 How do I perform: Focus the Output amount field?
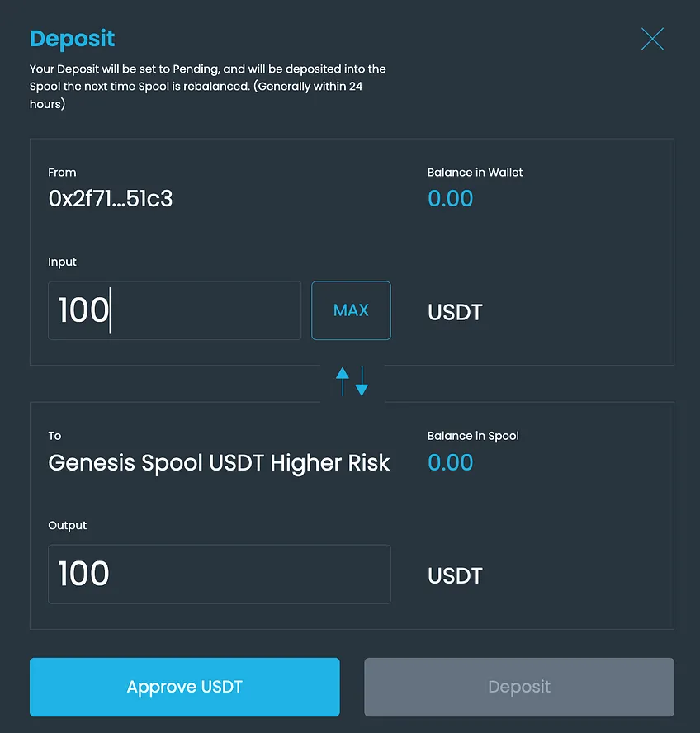tap(220, 574)
